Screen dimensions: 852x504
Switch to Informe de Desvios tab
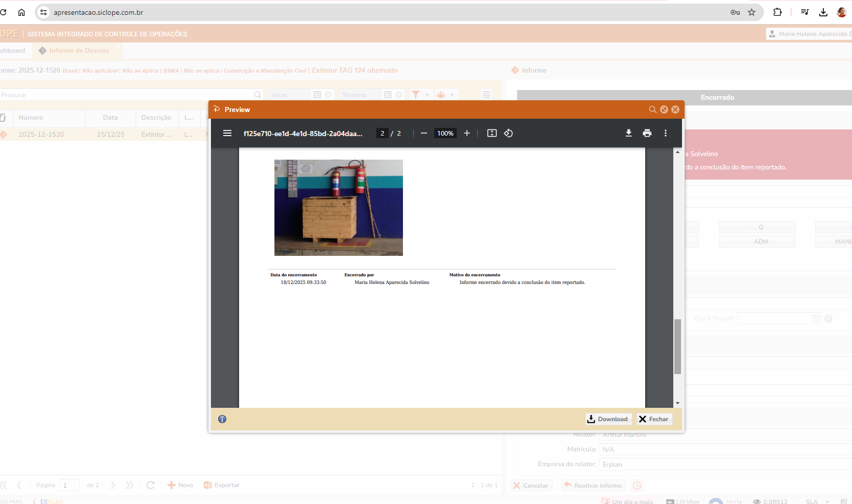coord(79,51)
